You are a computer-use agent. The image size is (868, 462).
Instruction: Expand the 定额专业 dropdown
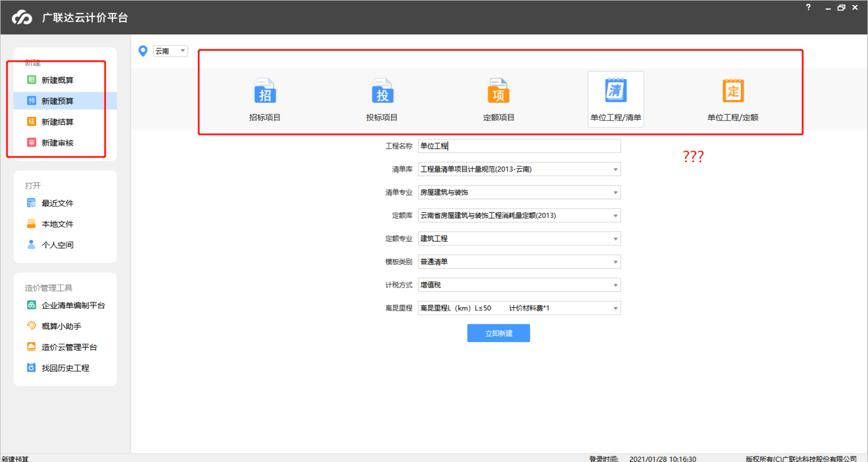615,238
